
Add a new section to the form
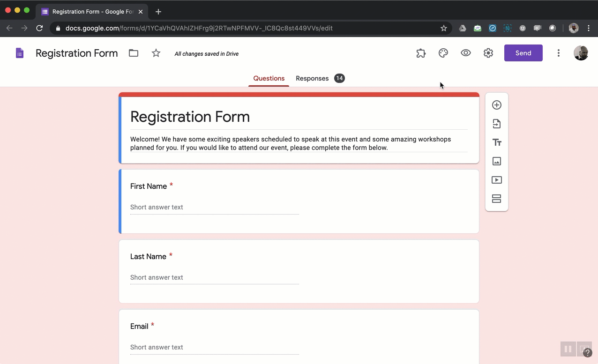point(496,199)
